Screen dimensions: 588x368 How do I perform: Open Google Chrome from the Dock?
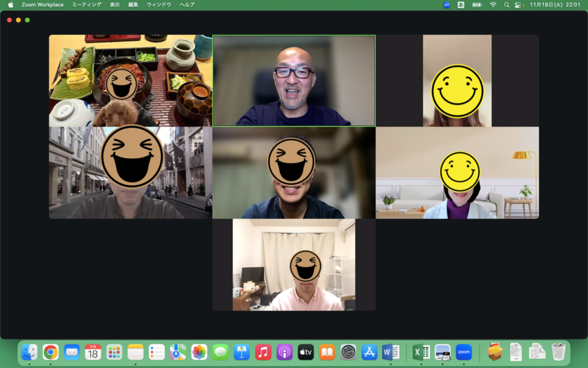point(51,352)
